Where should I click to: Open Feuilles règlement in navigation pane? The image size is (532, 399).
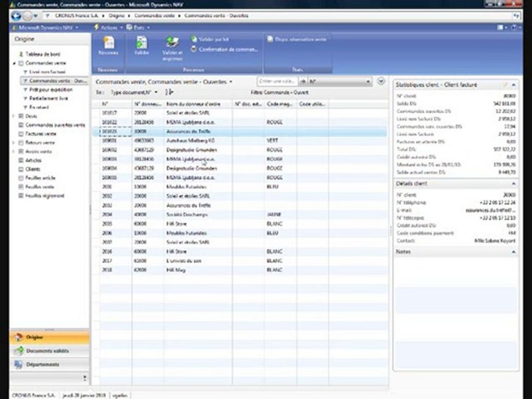[45, 196]
